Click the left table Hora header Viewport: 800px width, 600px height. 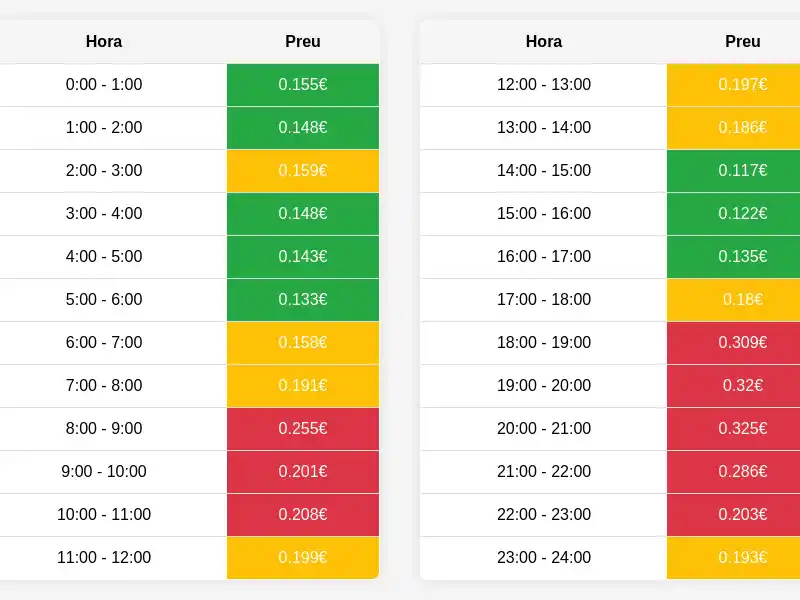click(x=104, y=42)
